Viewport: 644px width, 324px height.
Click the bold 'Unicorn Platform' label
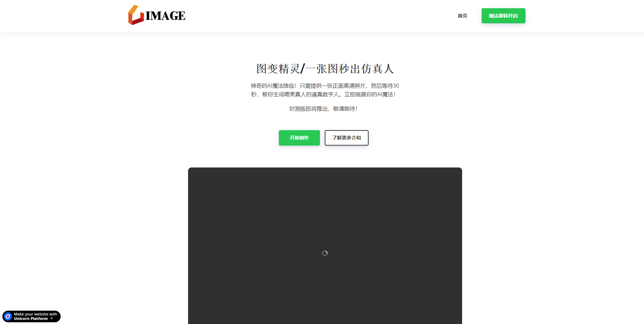point(31,319)
